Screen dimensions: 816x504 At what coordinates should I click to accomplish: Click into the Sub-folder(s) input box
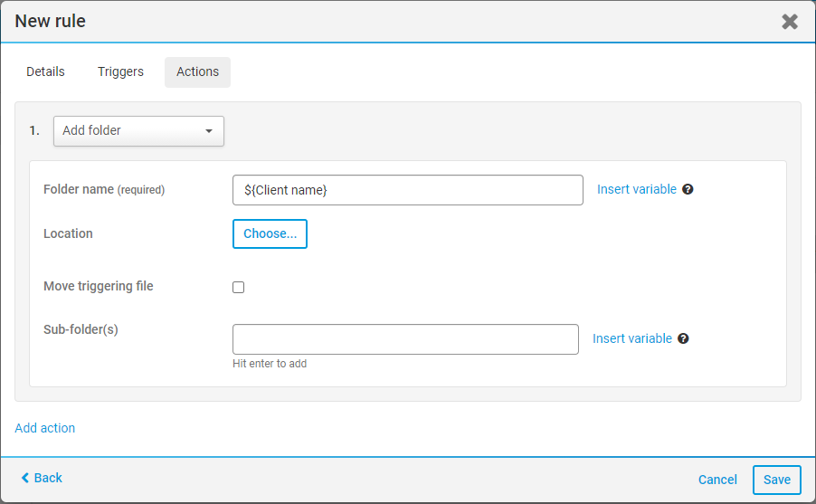pyautogui.click(x=405, y=339)
